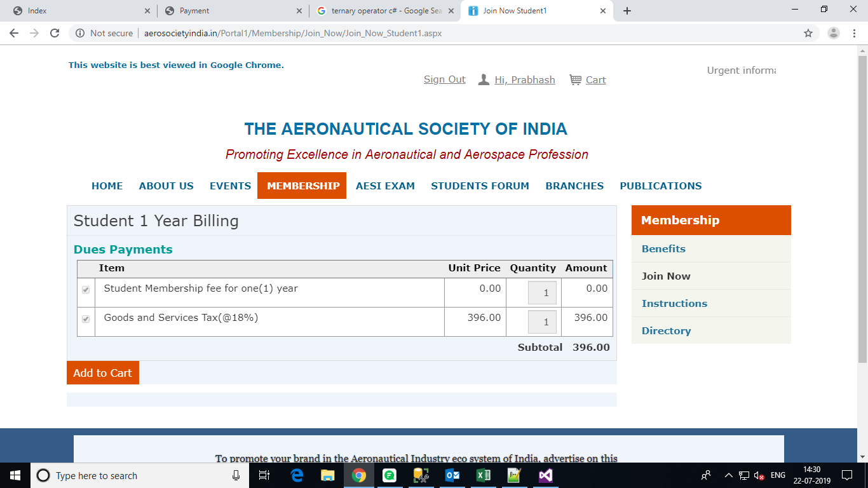Open the MEMBERSHIP menu item
868x488 pixels.
pos(303,186)
